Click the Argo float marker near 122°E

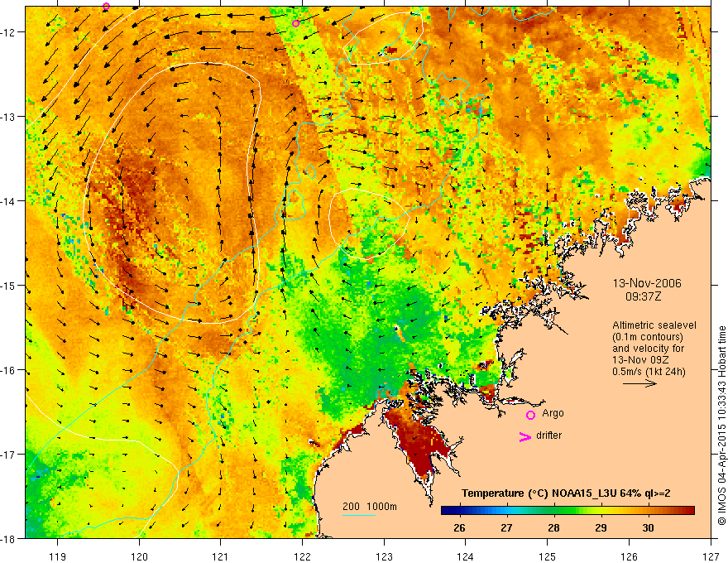[x=296, y=23]
